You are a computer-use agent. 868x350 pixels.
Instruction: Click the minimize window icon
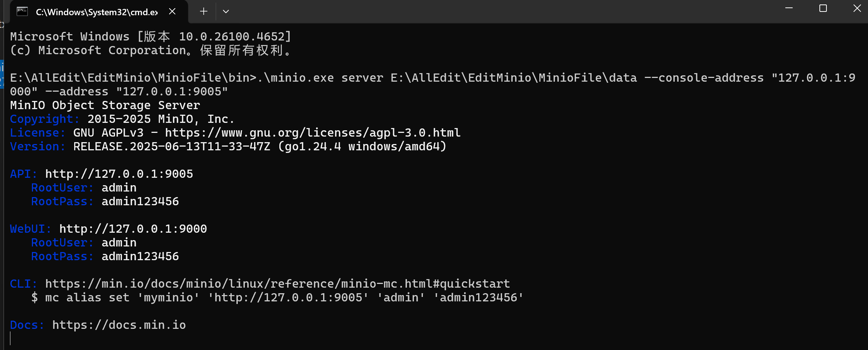click(788, 8)
